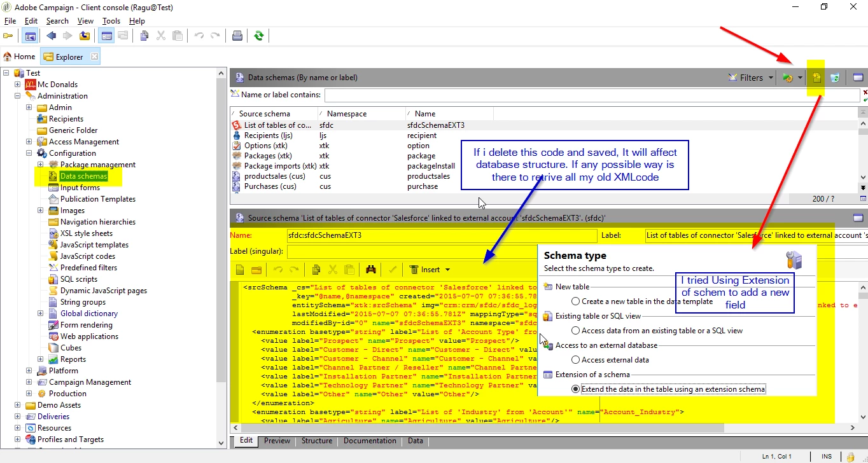Expand the Campaign Management folder

coord(29,382)
